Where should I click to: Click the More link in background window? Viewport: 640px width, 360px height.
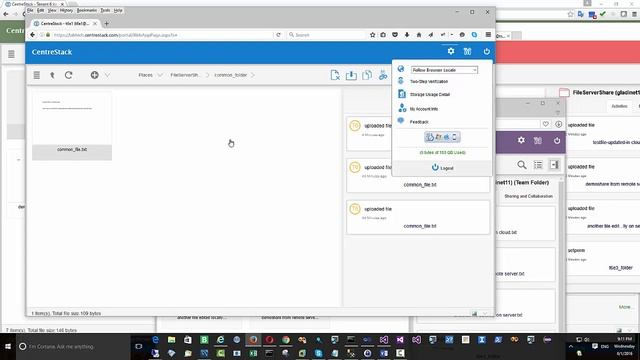624,307
